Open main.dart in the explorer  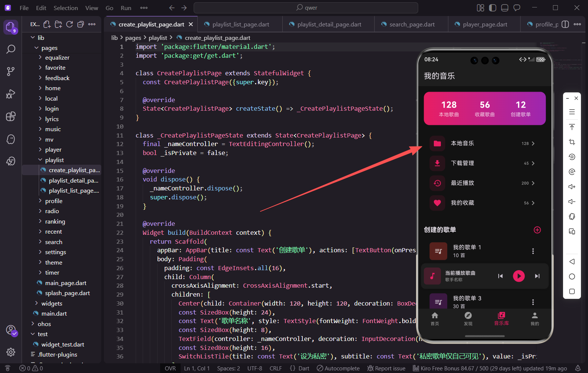54,313
